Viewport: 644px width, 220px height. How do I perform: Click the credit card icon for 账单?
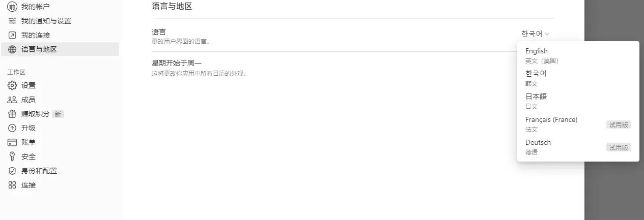click(x=12, y=142)
